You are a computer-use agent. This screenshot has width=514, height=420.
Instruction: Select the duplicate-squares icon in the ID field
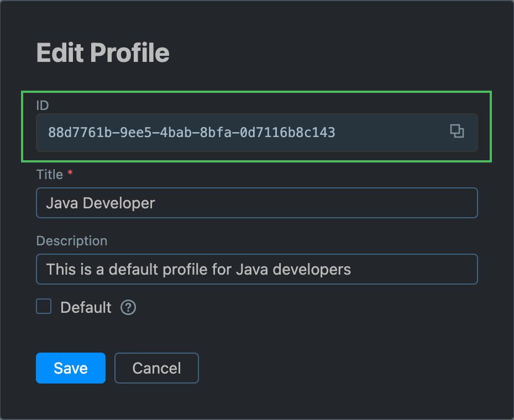pos(457,132)
